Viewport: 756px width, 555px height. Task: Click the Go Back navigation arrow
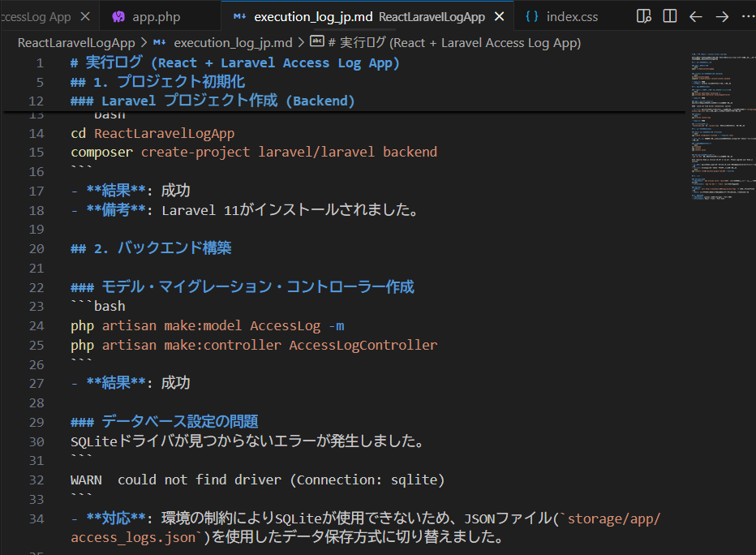point(695,16)
